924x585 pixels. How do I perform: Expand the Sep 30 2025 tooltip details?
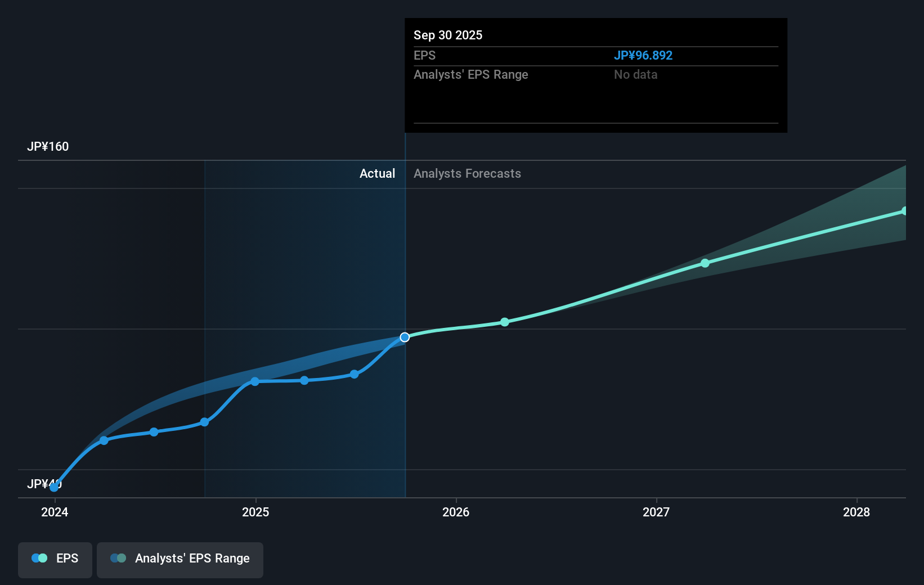coord(595,76)
